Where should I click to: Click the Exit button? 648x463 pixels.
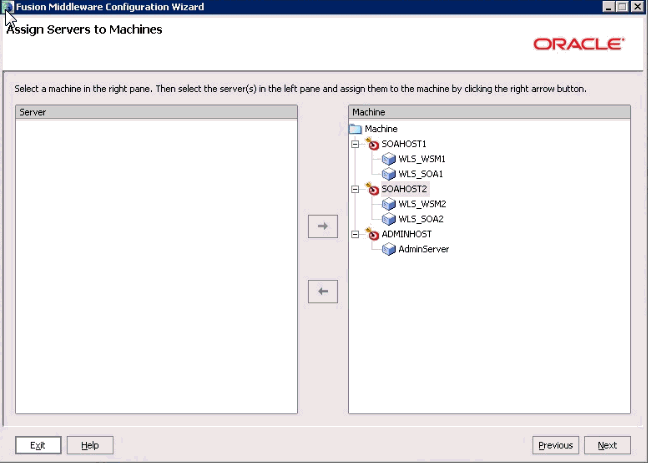click(38, 445)
